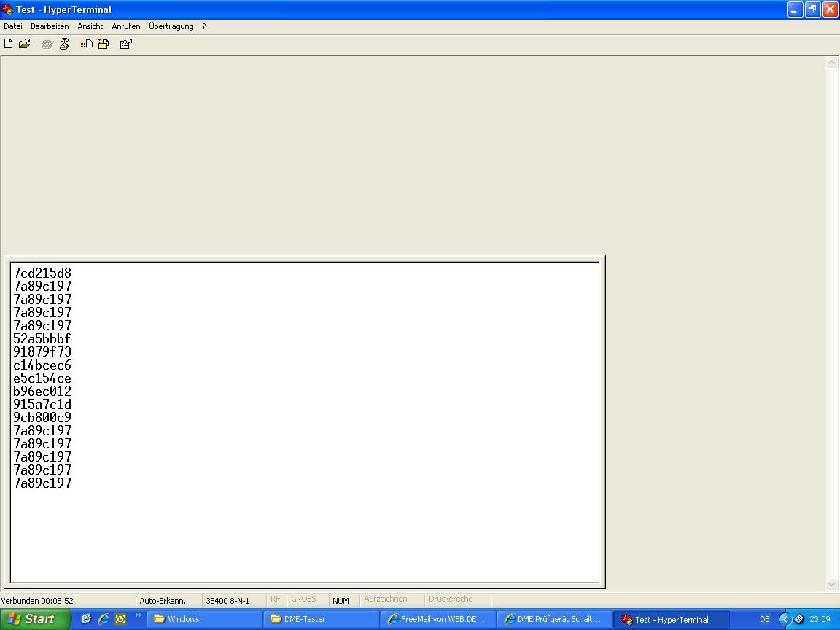Image resolution: width=840 pixels, height=630 pixels.
Task: Open the Anrufen menu
Action: (x=126, y=26)
